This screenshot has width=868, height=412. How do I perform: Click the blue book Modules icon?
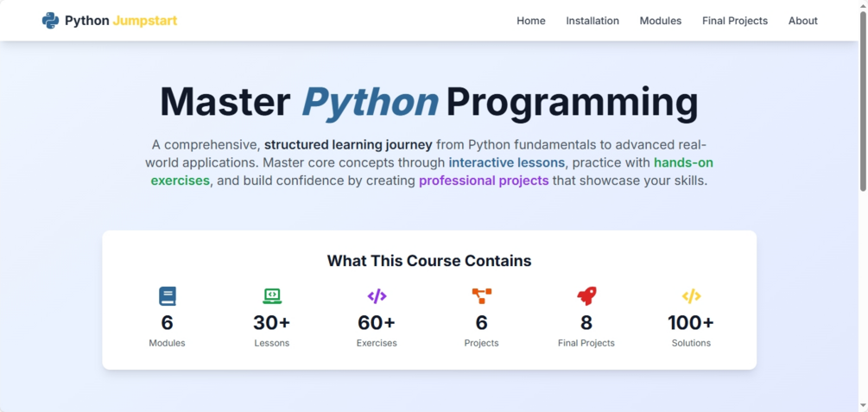tap(168, 296)
